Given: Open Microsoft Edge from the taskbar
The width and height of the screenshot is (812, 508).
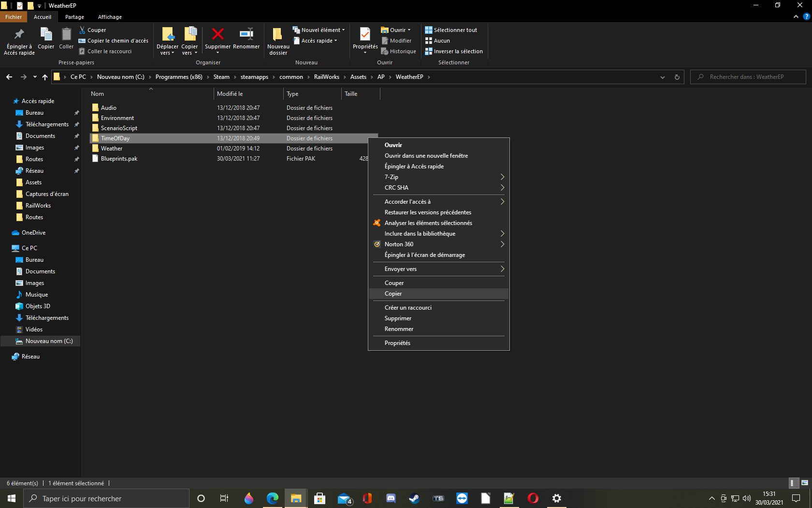Looking at the screenshot, I should (272, 498).
